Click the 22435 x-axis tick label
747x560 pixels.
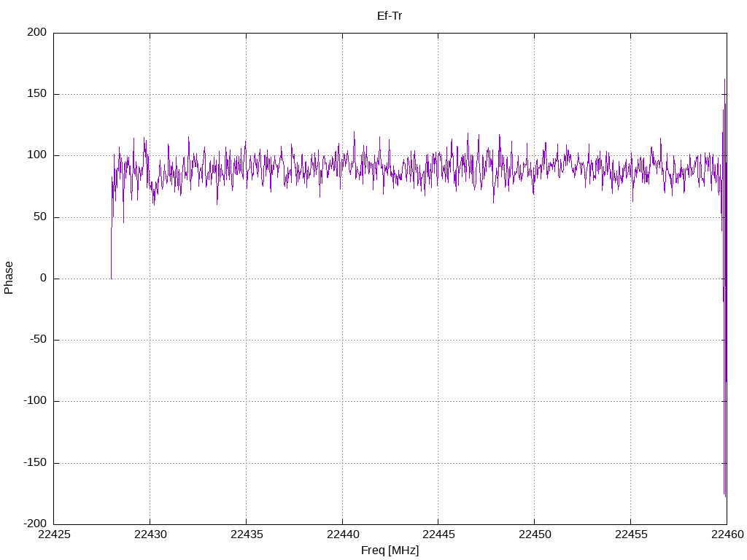point(246,535)
